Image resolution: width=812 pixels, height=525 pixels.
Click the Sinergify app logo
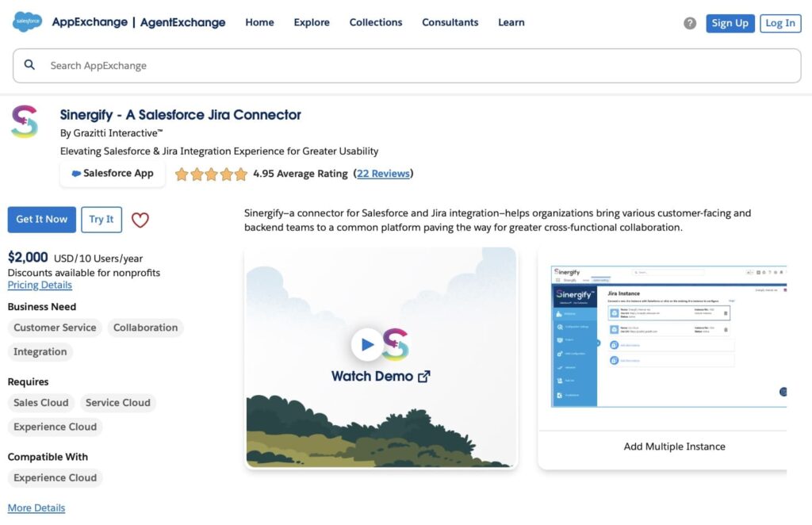[25, 121]
